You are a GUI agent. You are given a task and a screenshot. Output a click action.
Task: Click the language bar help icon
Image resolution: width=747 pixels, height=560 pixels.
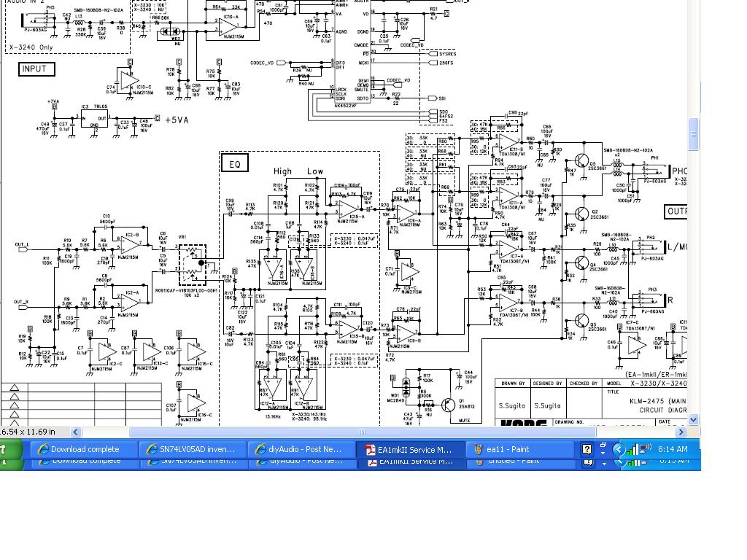[587, 449]
